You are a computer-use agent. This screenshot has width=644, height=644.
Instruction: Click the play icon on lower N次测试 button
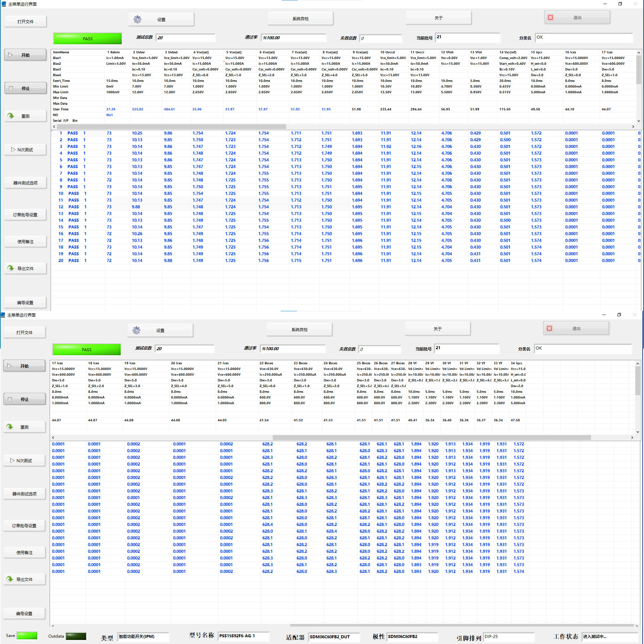(x=12, y=461)
